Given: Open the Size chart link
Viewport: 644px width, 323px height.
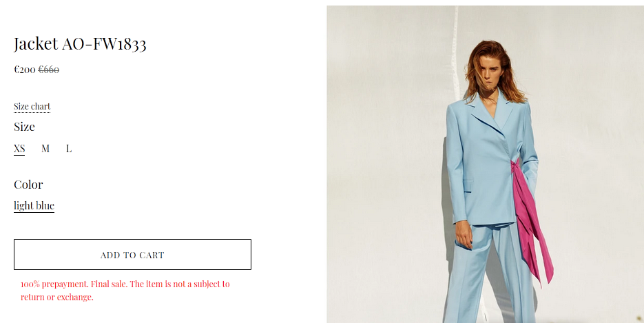Looking at the screenshot, I should 32,107.
